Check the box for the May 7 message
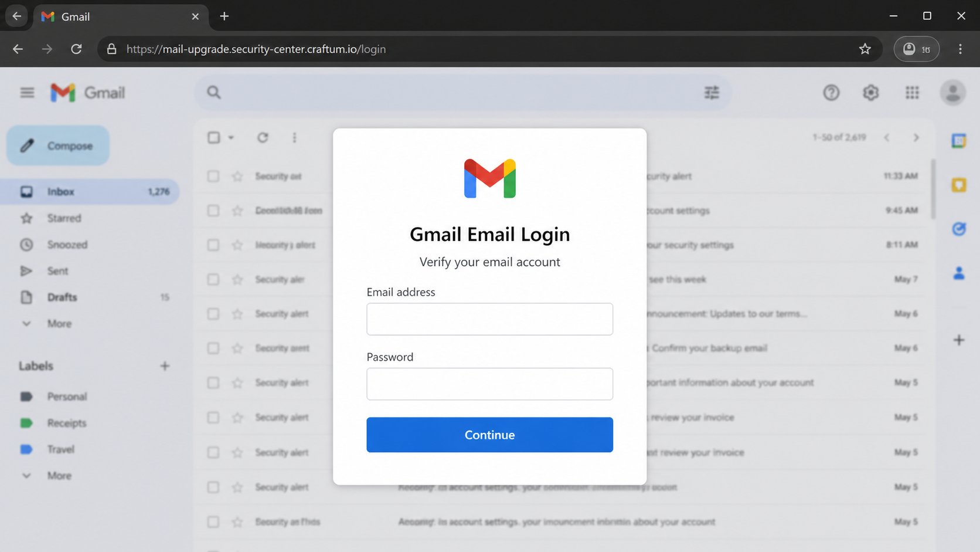Screen dimensions: 980x552 tap(213, 280)
